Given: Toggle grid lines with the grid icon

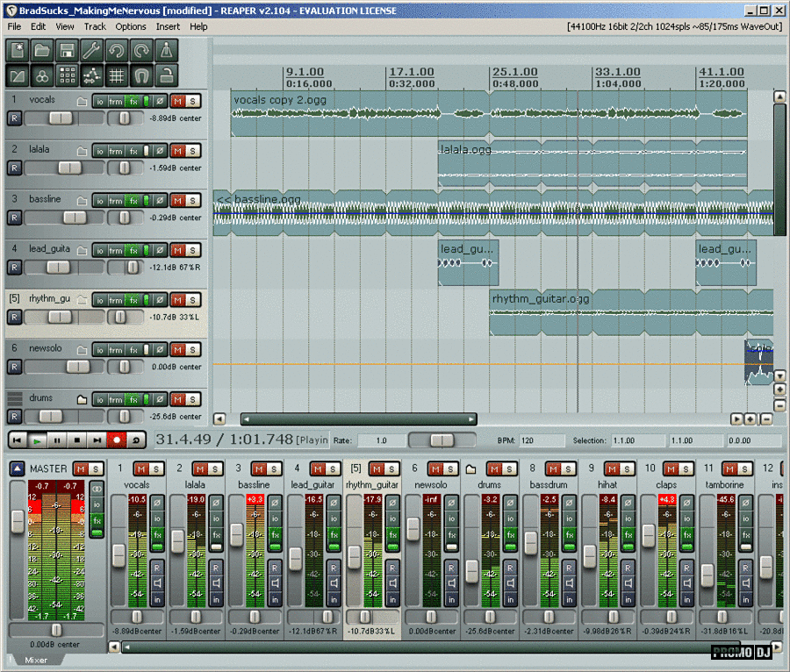Looking at the screenshot, I should 116,75.
